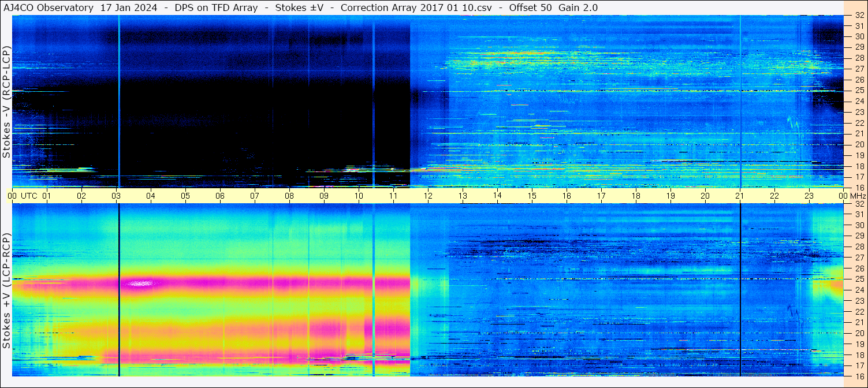Select the 09 hour tick on the time axis
Viewport: 868px width, 388px height.
(x=324, y=196)
